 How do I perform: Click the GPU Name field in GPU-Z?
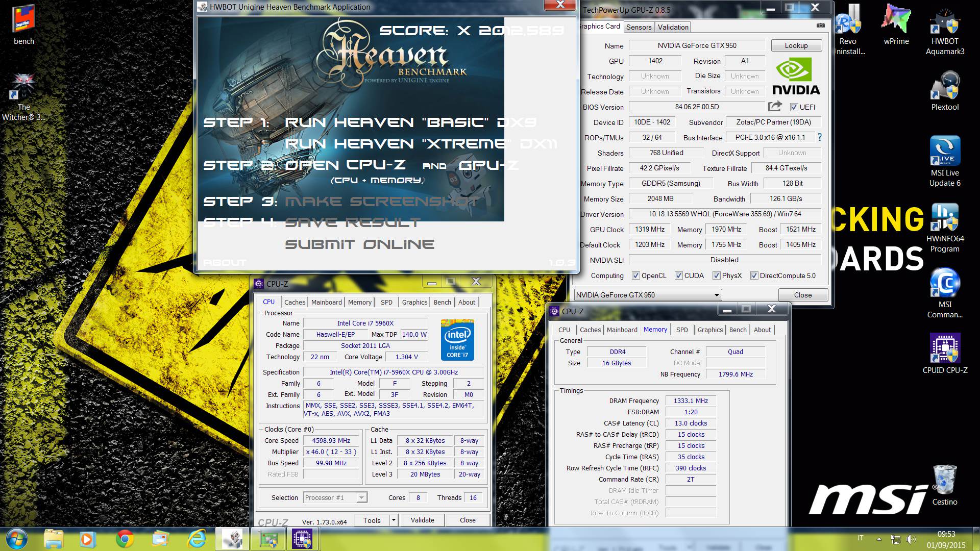click(697, 45)
